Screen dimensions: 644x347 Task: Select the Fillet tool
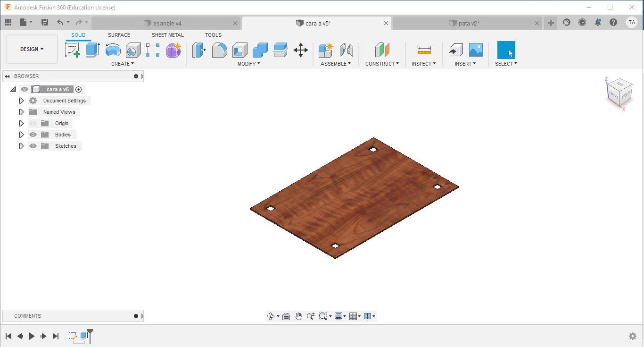[219, 50]
